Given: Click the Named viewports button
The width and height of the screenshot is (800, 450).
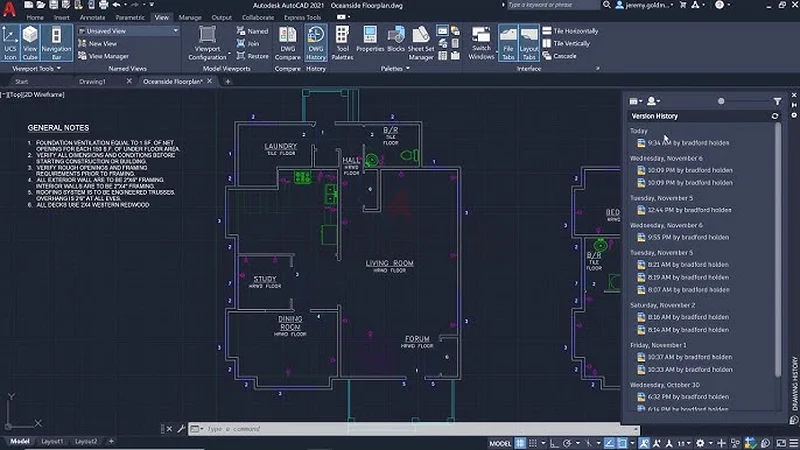Looking at the screenshot, I should pos(253,31).
